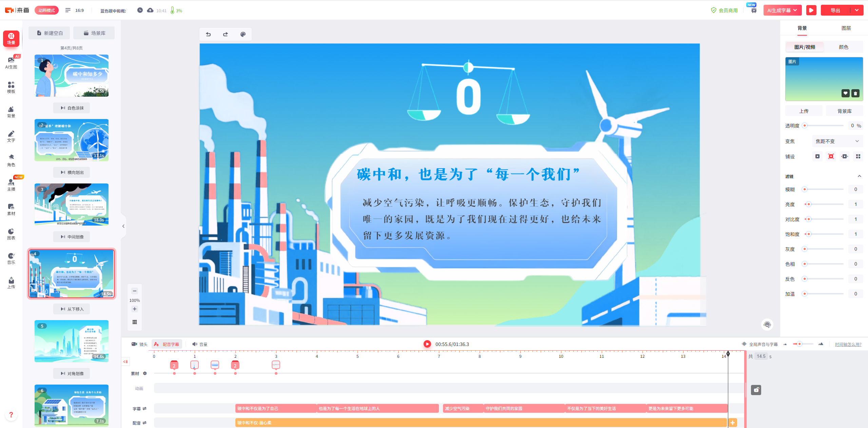Collapse the 滤镜 filter section
The height and width of the screenshot is (428, 868).
859,176
